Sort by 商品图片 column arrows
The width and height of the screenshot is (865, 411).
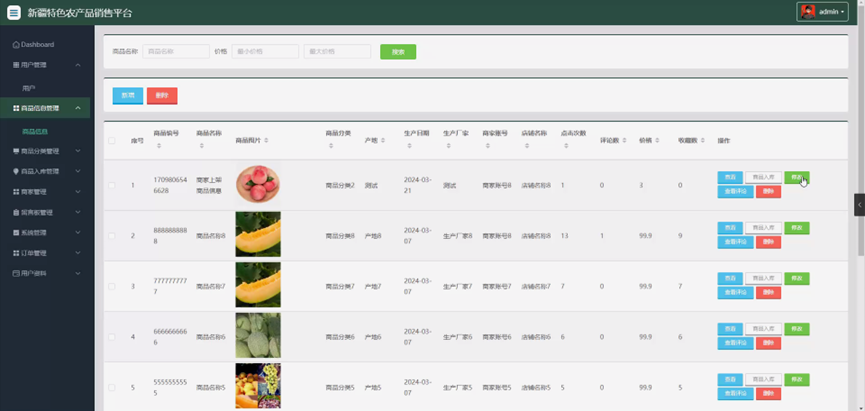click(266, 141)
